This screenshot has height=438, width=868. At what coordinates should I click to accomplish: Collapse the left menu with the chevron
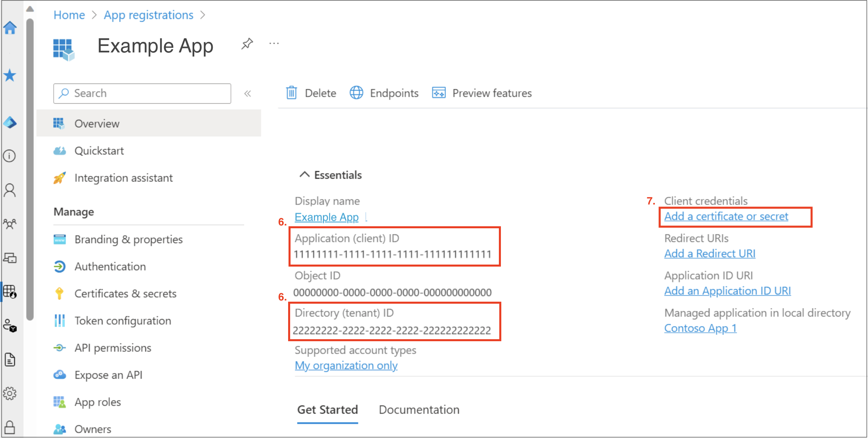[x=248, y=93]
